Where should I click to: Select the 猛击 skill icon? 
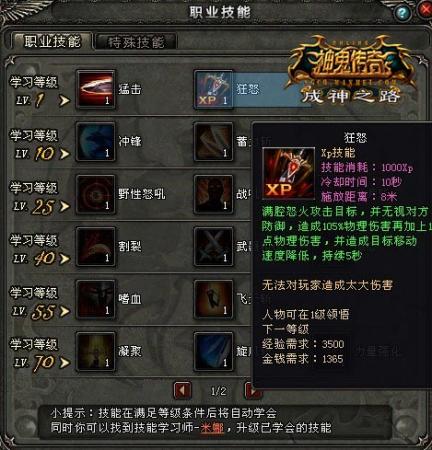coord(96,89)
